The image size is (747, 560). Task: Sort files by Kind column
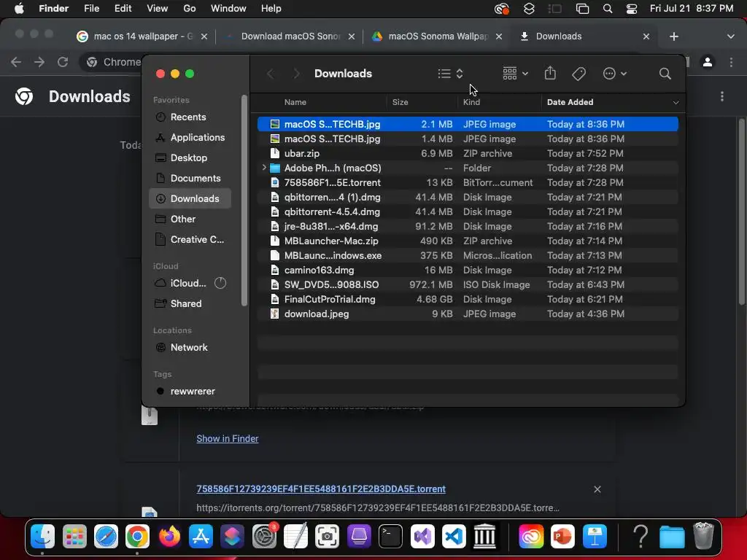click(472, 102)
